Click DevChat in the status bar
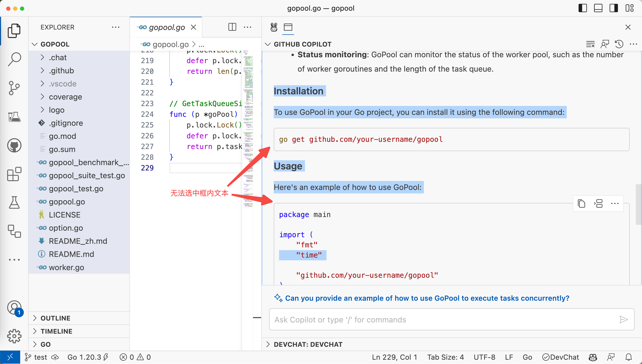642x364 pixels. pos(561,357)
